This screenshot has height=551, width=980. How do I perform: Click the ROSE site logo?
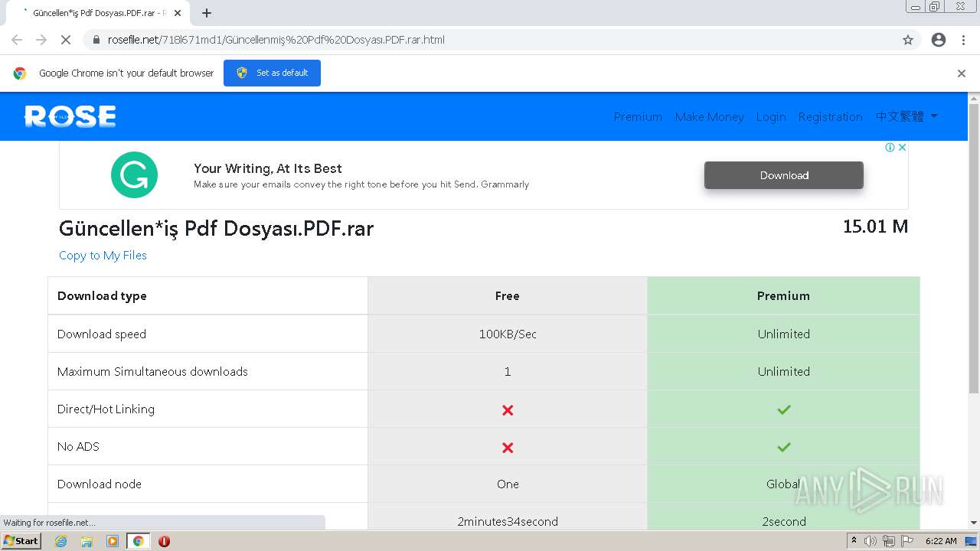click(70, 116)
